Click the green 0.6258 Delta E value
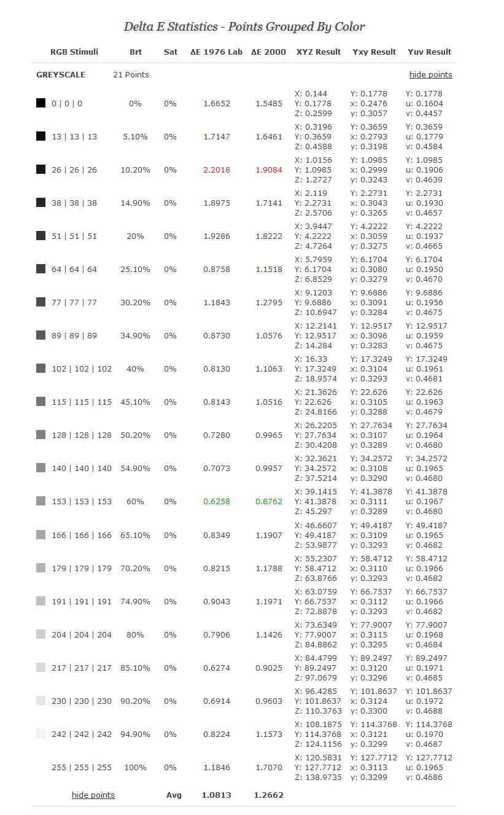This screenshot has width=504, height=815. point(217,502)
